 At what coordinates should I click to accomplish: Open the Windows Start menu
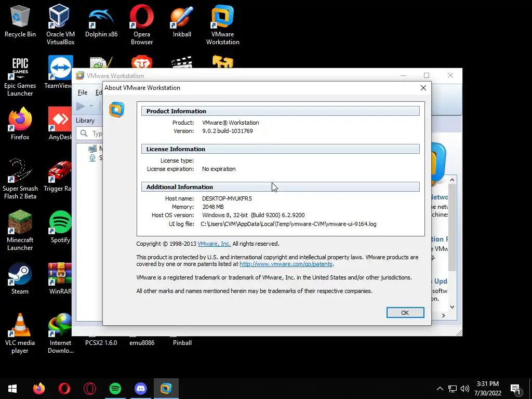(12, 389)
